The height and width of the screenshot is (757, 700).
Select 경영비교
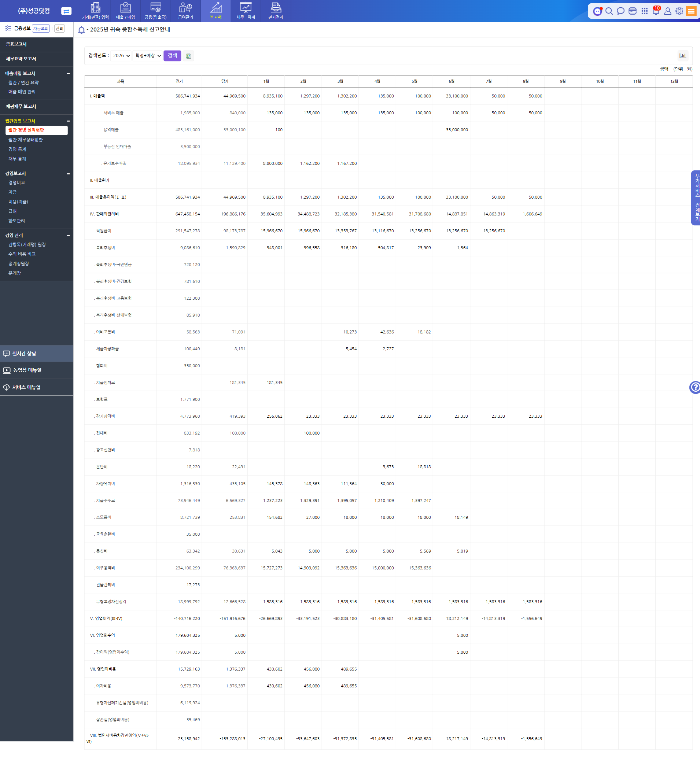pos(16,182)
